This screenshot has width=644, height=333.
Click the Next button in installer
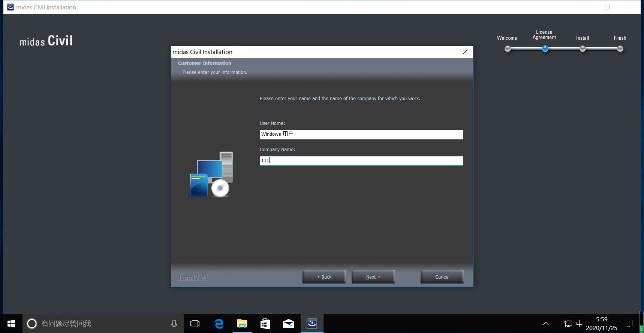373,277
